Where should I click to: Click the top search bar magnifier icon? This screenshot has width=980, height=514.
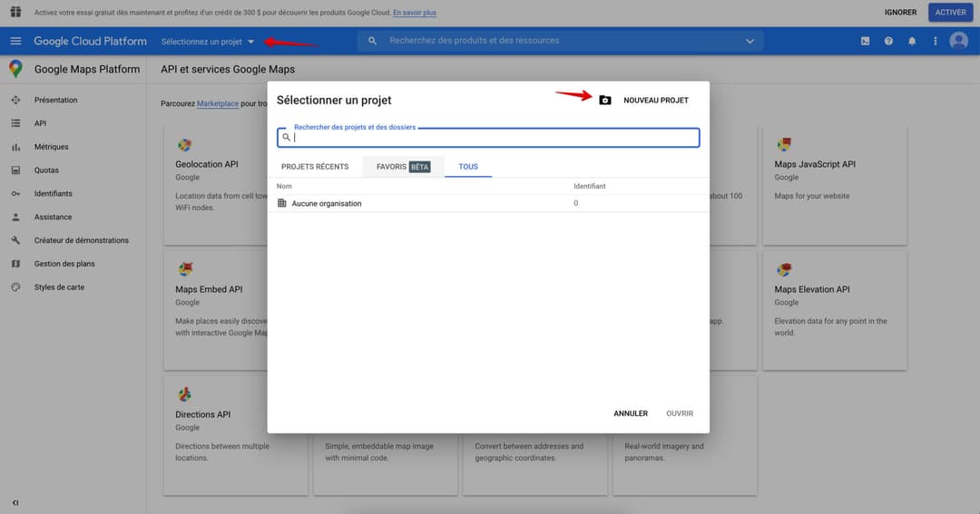[x=373, y=41]
